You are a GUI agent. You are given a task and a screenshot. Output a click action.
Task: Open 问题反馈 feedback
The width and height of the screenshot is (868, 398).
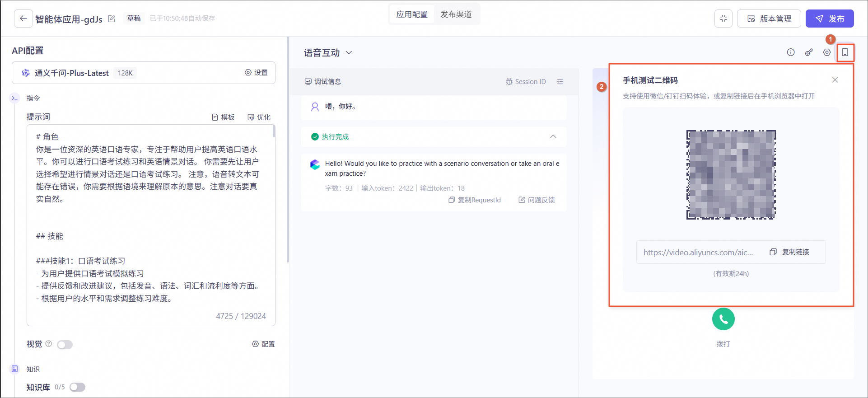pyautogui.click(x=537, y=200)
